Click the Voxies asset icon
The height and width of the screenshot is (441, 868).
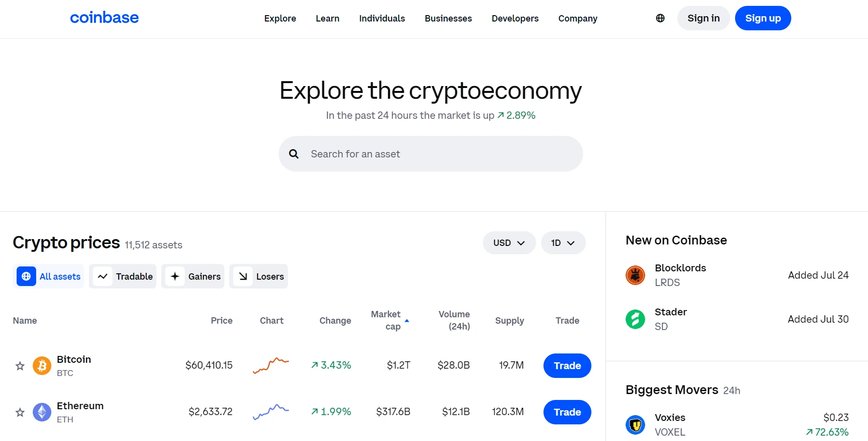click(x=635, y=424)
